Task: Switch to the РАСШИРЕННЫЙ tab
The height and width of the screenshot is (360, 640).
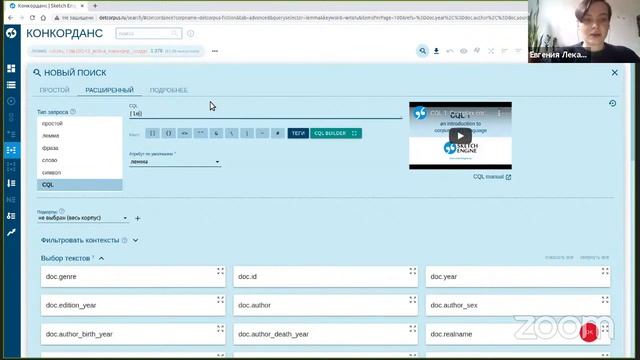Action: tap(109, 90)
